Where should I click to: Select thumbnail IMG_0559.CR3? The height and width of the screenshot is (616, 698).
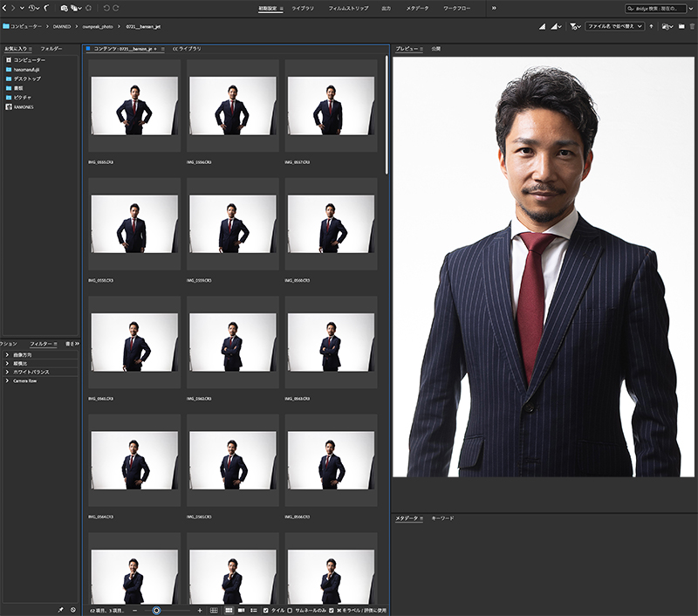tap(233, 224)
